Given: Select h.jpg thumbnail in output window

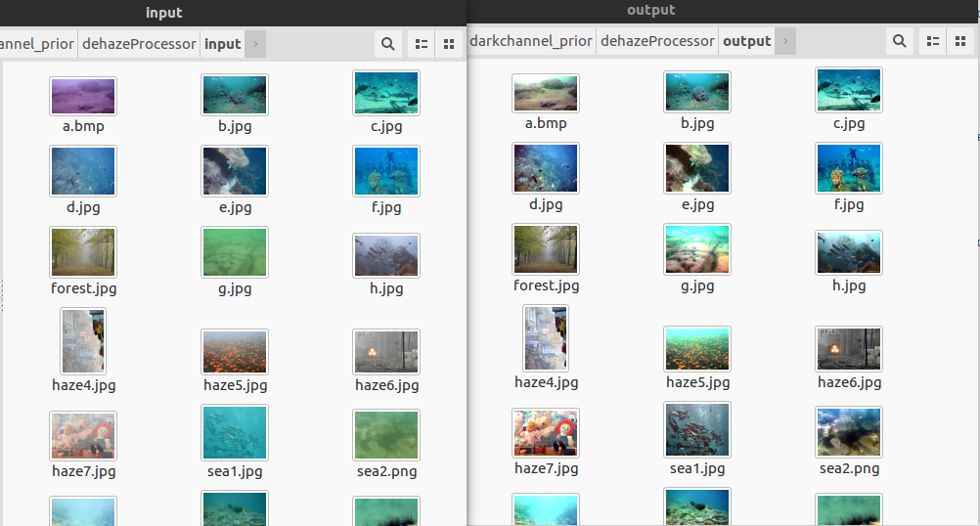Looking at the screenshot, I should coord(849,252).
